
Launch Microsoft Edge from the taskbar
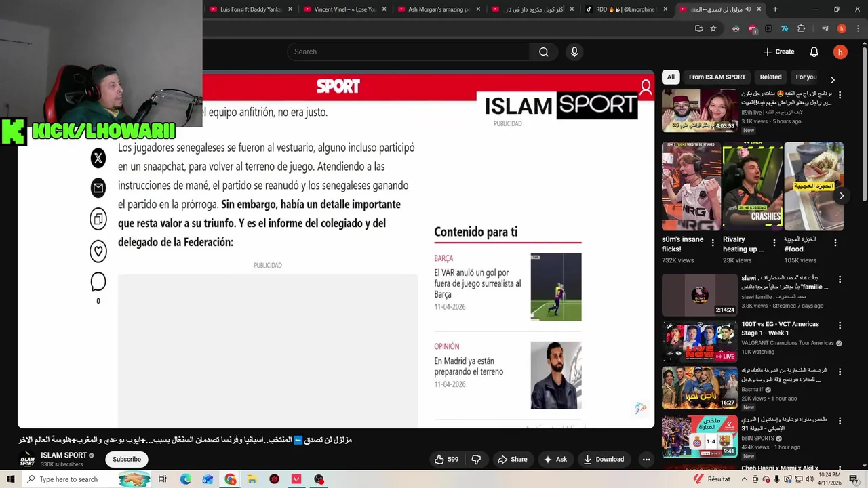[185, 479]
